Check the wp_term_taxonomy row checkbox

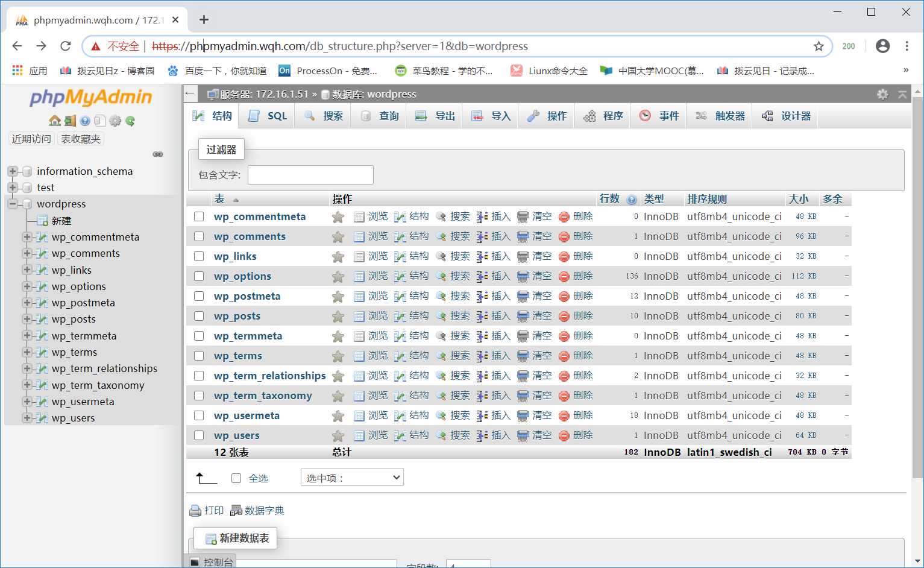tap(199, 396)
